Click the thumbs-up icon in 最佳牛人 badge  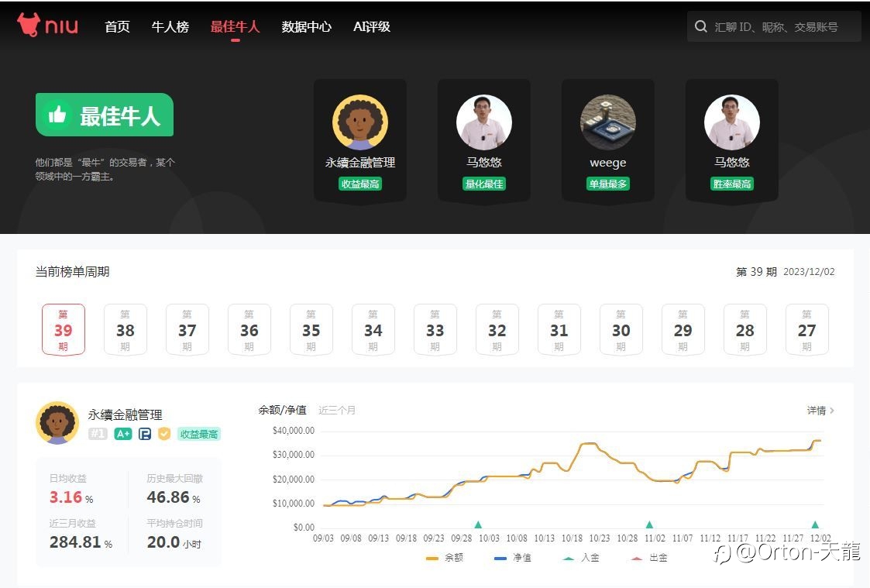(57, 115)
